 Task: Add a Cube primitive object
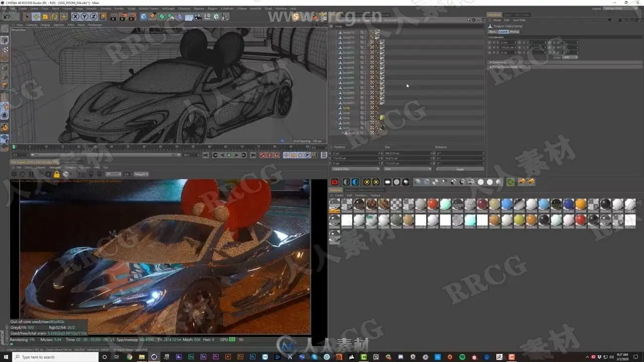pyautogui.click(x=144, y=17)
